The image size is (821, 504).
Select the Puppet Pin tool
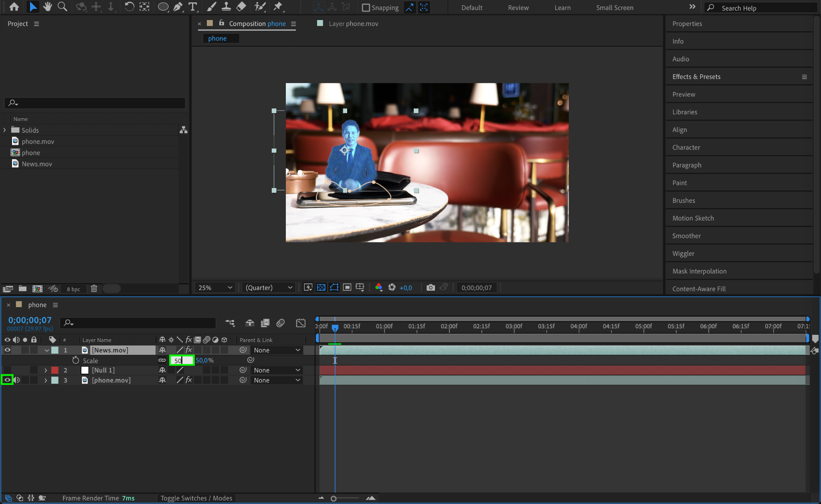pyautogui.click(x=277, y=7)
